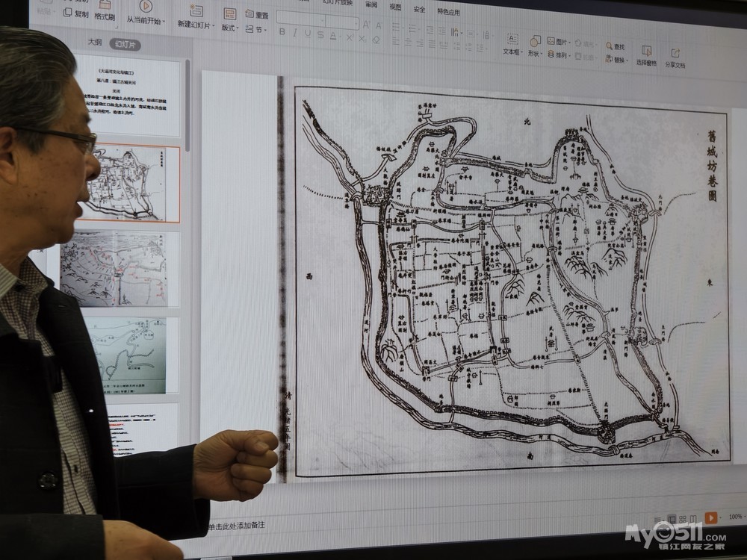Screen dimensions: 747x560
Task: Click the 从当前开始 play icon
Action: coord(146,6)
